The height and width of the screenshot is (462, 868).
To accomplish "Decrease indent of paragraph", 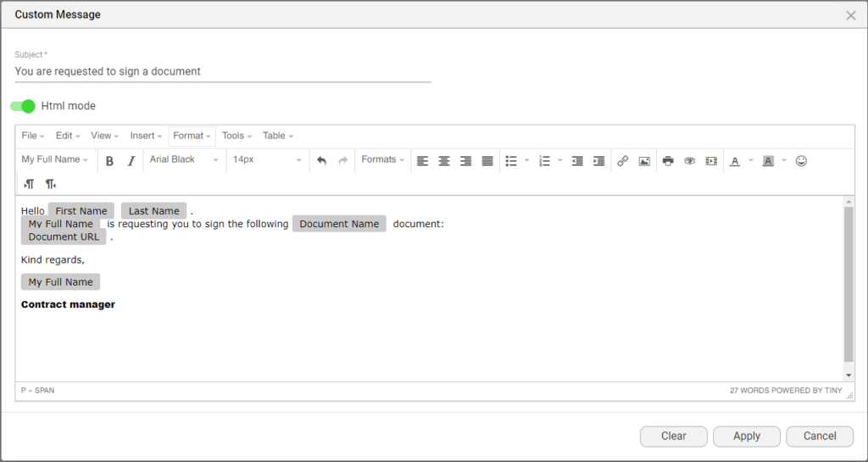I will [577, 161].
